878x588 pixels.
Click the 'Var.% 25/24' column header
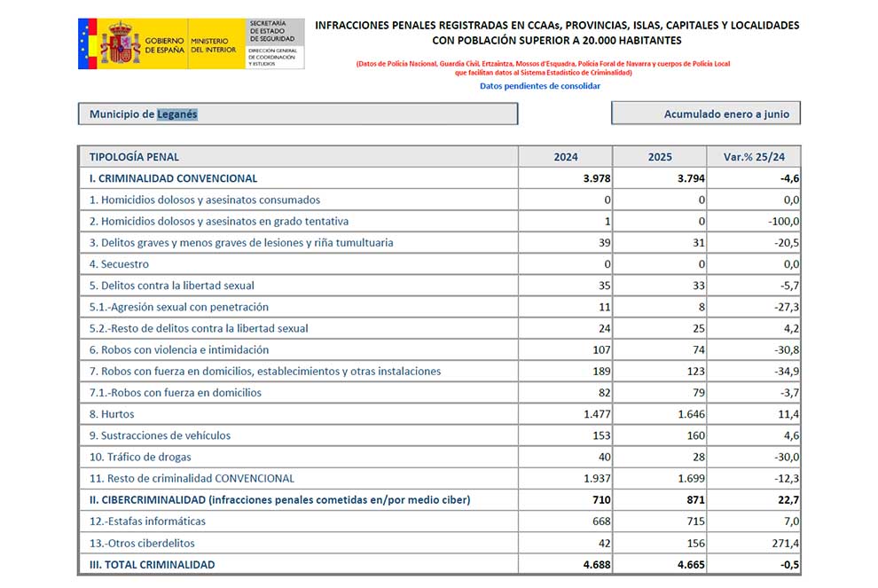pyautogui.click(x=753, y=157)
